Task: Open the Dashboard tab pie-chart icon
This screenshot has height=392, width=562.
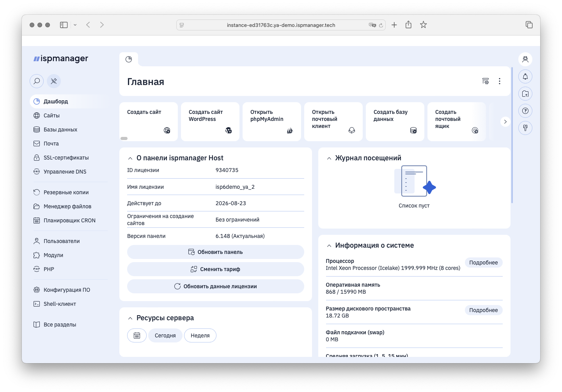Action: [129, 59]
